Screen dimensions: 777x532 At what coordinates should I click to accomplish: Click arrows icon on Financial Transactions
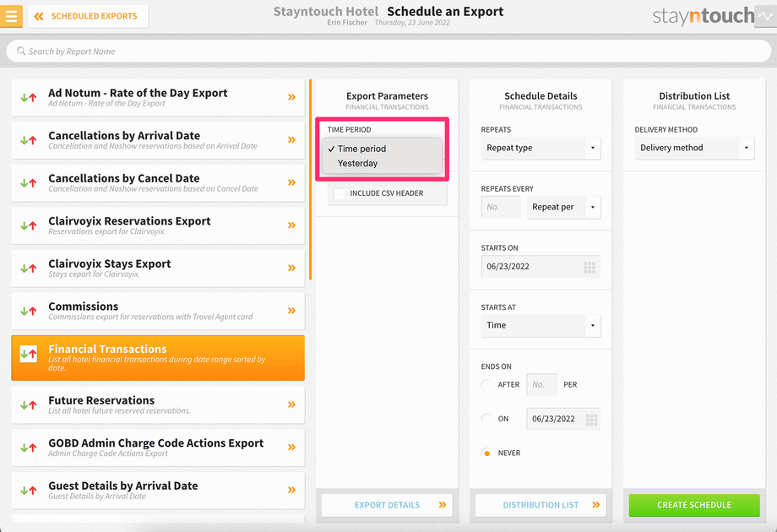click(x=28, y=354)
